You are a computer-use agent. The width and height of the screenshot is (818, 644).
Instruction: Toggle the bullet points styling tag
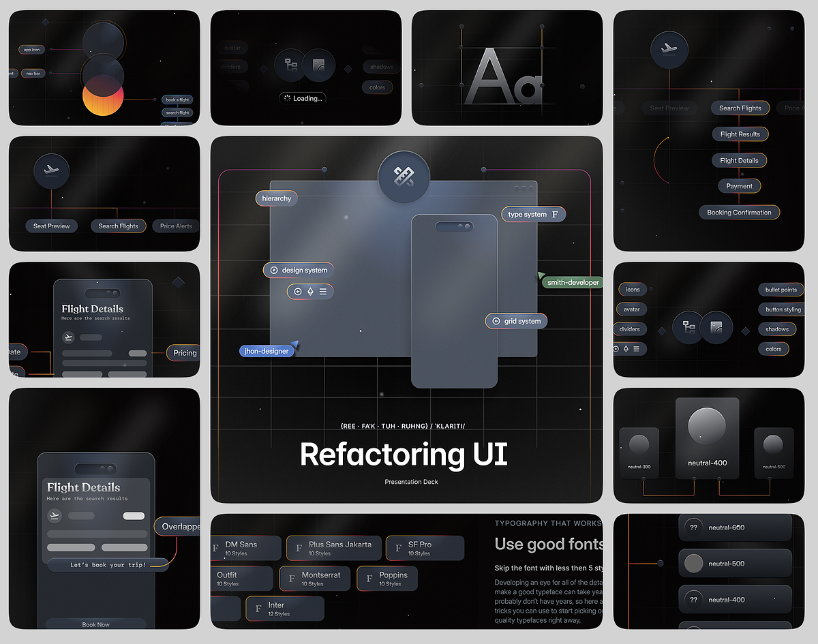[x=780, y=289]
